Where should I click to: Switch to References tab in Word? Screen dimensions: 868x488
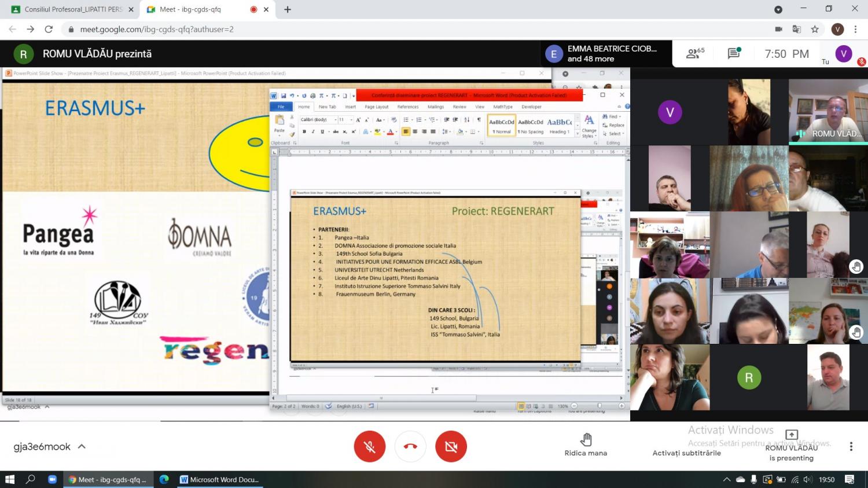coord(408,107)
